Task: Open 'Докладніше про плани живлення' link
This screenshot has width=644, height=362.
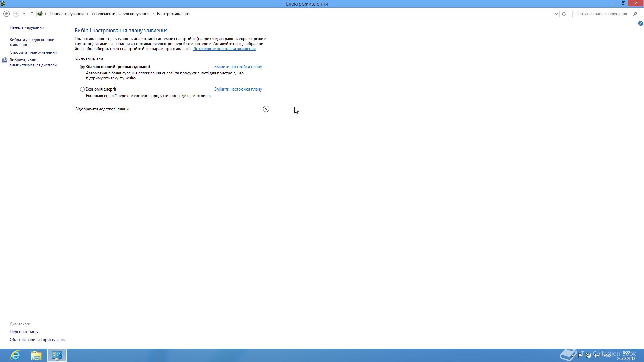Action: click(224, 49)
